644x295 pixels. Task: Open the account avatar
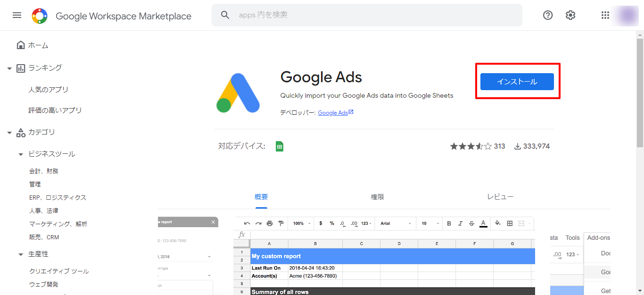click(x=627, y=15)
